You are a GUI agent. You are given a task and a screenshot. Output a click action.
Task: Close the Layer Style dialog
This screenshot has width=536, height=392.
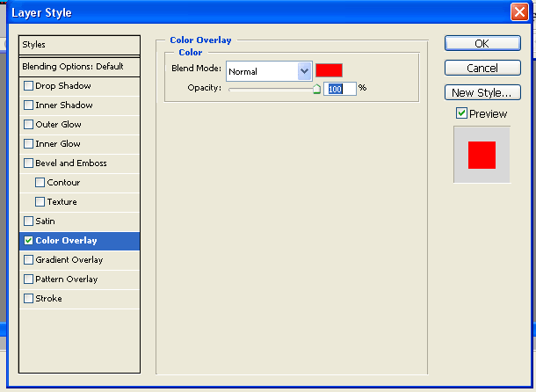pyautogui.click(x=519, y=12)
